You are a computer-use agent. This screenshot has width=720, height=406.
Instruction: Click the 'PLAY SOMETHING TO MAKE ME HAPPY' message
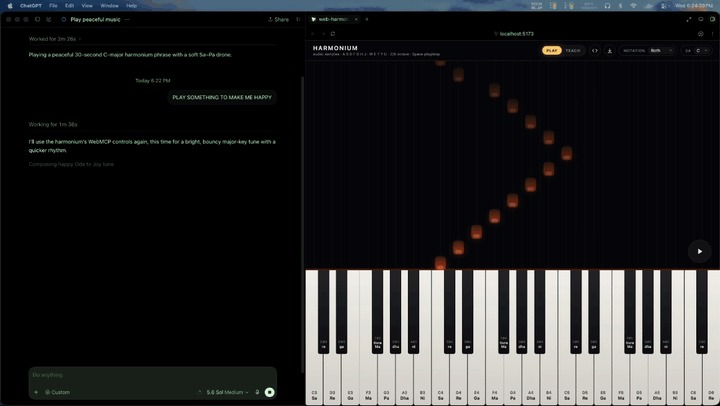tap(222, 97)
